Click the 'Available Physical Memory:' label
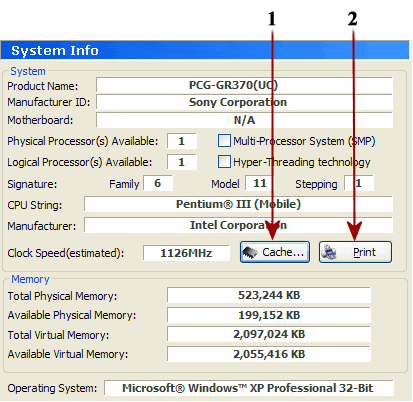 (x=72, y=315)
